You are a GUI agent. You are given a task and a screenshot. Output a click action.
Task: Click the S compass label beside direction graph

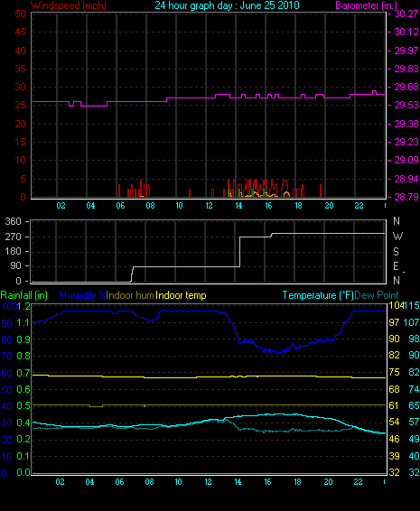click(396, 252)
